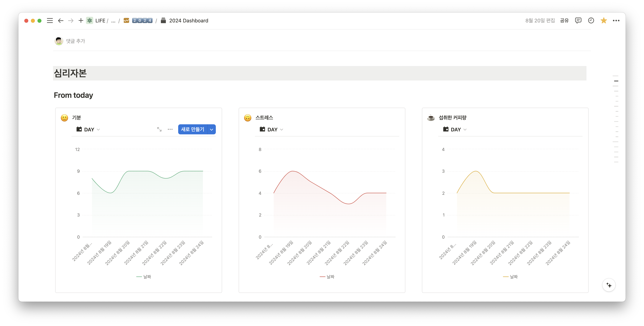Image resolution: width=644 pixels, height=326 pixels.
Task: Open the comments panel icon
Action: point(578,21)
